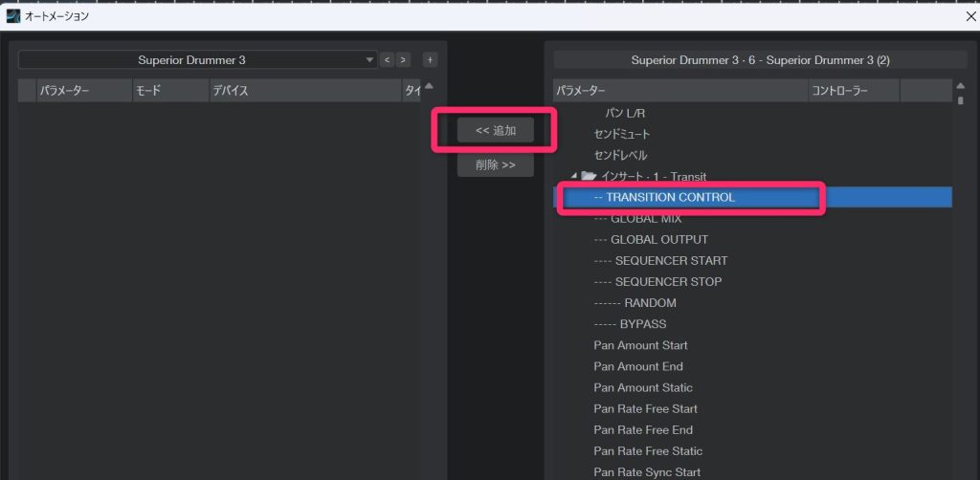The image size is (980, 480).
Task: Select the RANDOM parameter
Action: click(x=635, y=302)
